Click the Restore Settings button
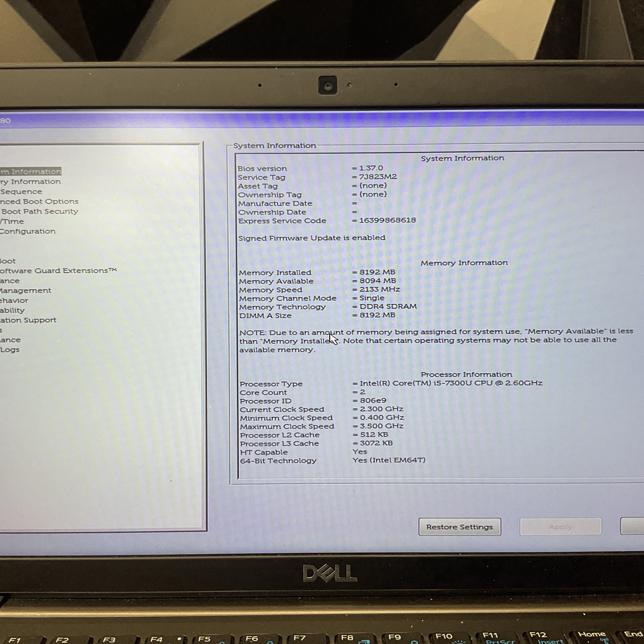 pos(460,526)
